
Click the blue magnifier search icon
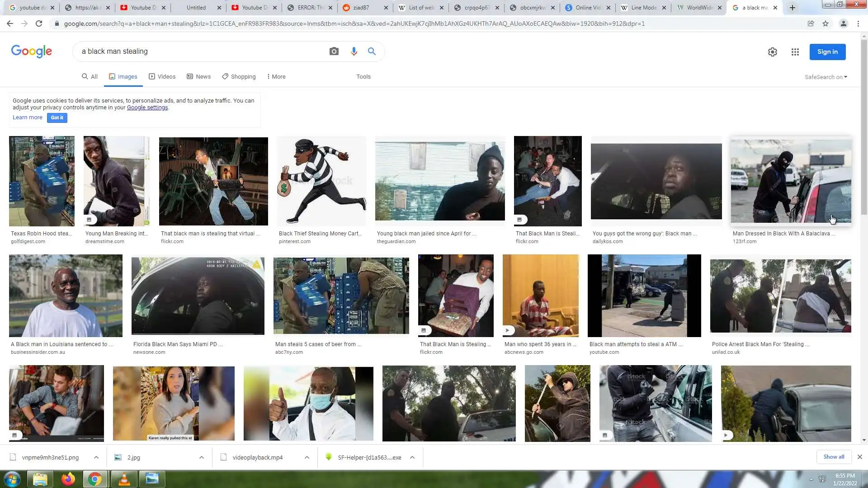point(372,52)
